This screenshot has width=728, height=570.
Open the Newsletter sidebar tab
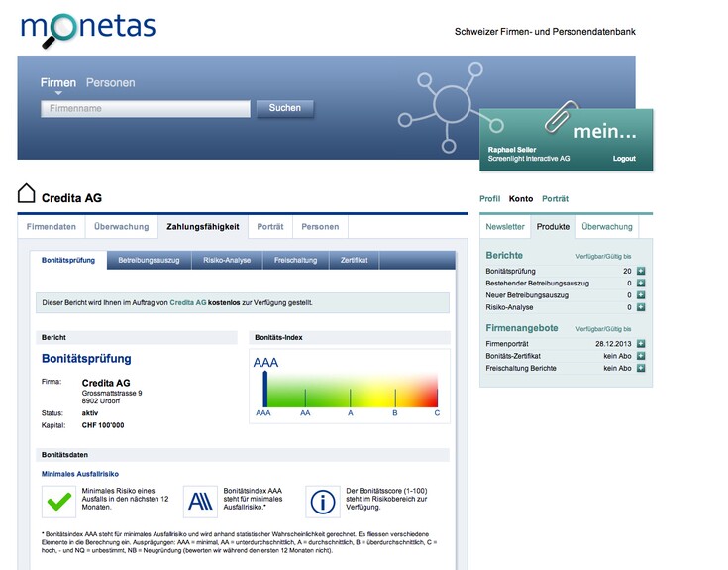(505, 227)
